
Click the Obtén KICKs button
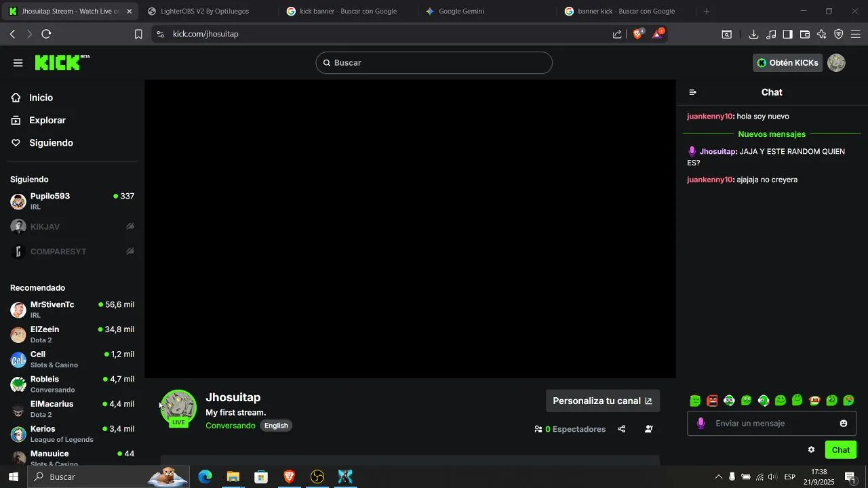click(x=787, y=63)
